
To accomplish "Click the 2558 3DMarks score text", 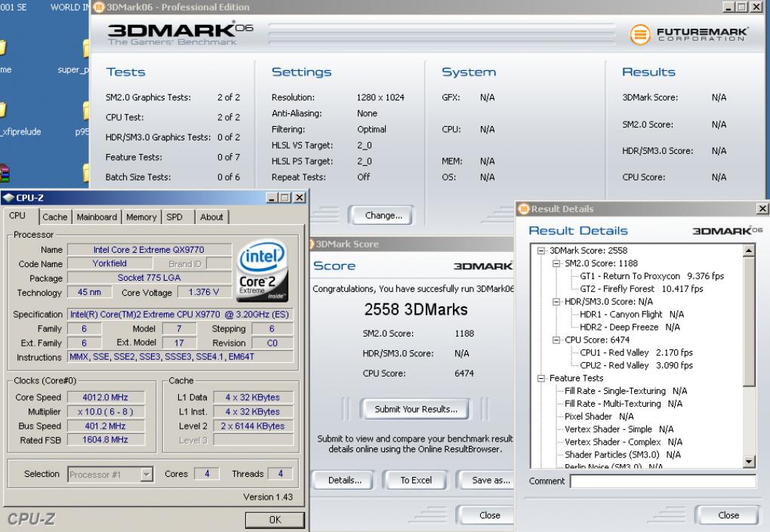I will [x=415, y=309].
